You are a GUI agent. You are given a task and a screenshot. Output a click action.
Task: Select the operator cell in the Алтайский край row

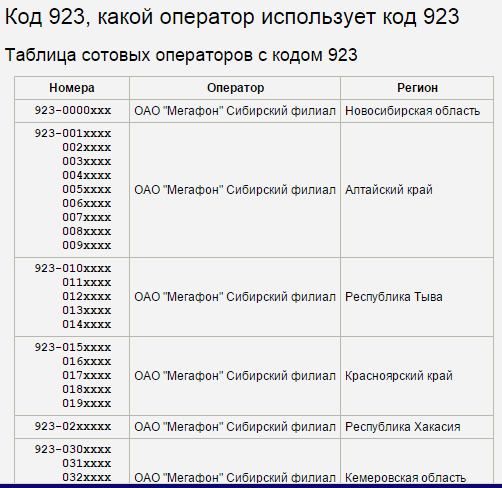click(235, 190)
